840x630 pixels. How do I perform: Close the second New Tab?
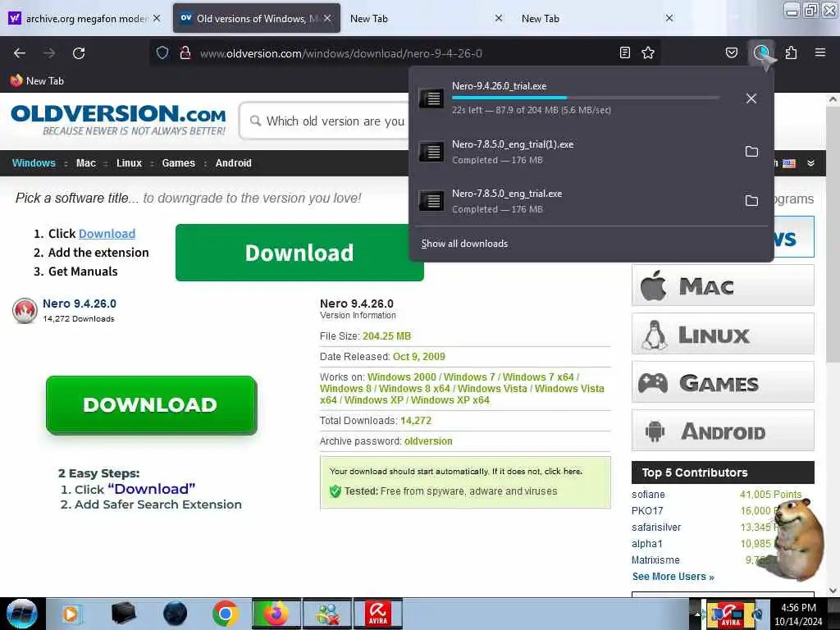click(x=669, y=18)
